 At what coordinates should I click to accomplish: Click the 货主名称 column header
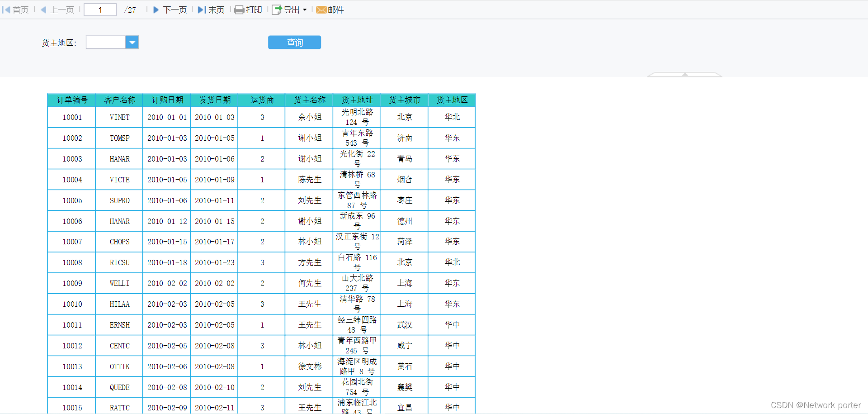coord(310,100)
